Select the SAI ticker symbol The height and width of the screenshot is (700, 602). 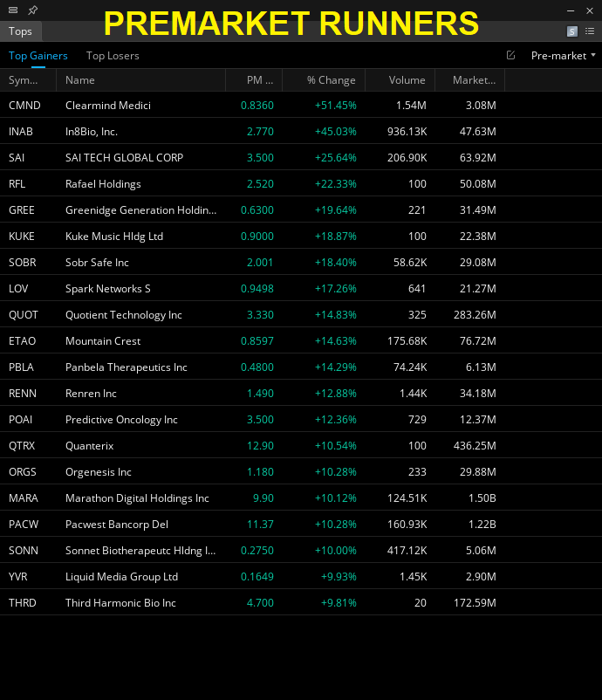tap(17, 158)
